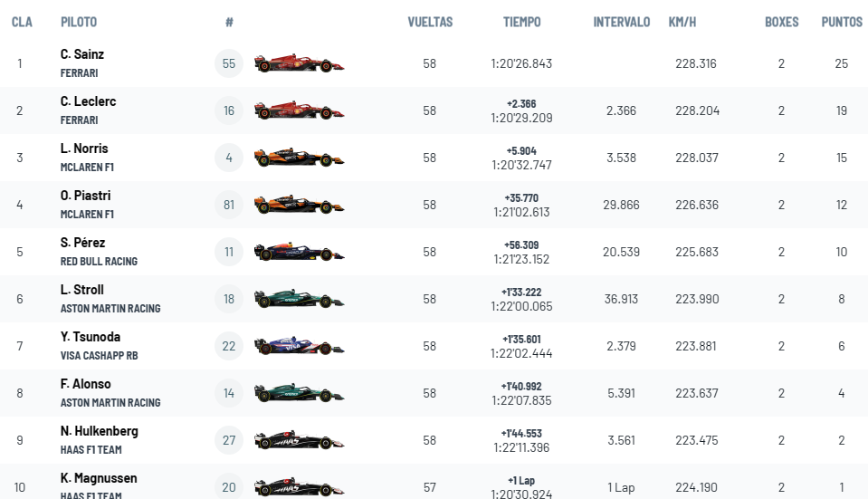Click Pérez's Red Bull car image

click(299, 252)
